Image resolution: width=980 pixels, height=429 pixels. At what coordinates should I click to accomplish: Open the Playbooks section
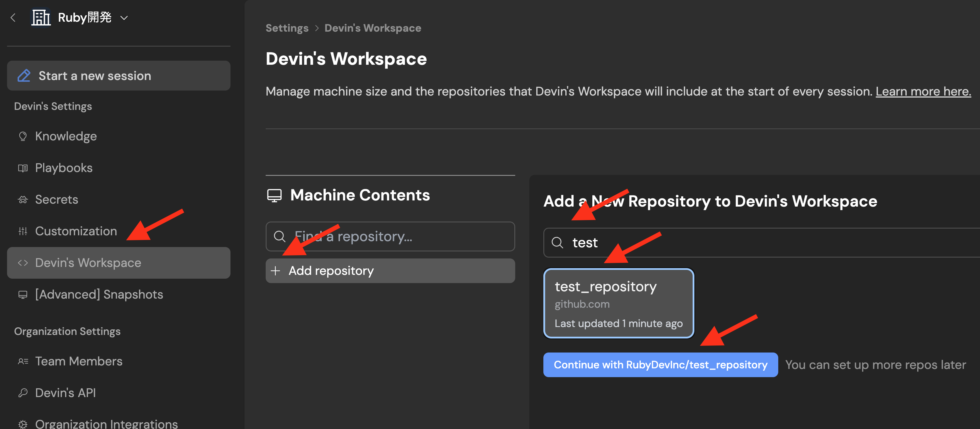(x=64, y=168)
